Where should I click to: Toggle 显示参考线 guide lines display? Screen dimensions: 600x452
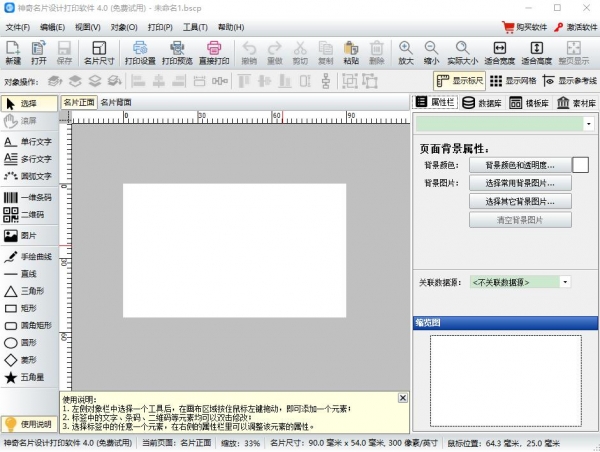pos(570,81)
